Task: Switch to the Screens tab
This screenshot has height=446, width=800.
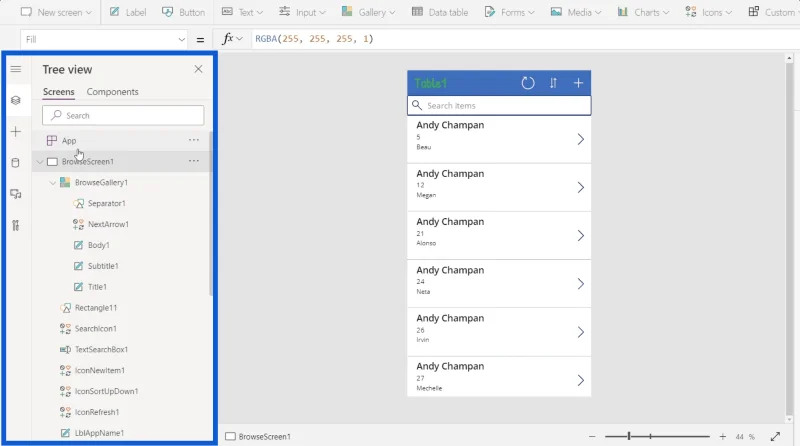Action: [x=59, y=92]
